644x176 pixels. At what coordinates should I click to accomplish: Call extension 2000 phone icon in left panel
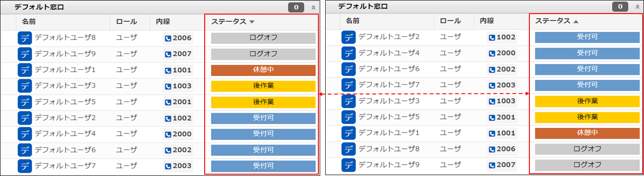point(168,135)
